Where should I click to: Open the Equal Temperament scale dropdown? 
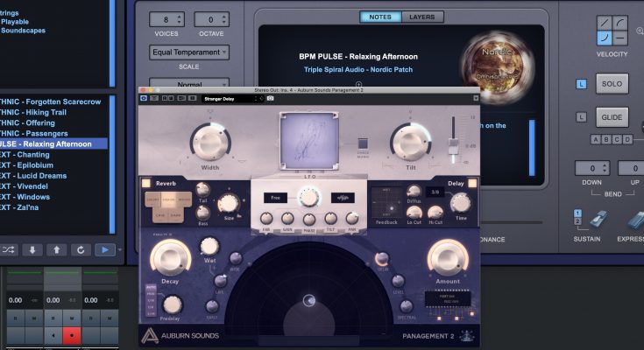(189, 52)
